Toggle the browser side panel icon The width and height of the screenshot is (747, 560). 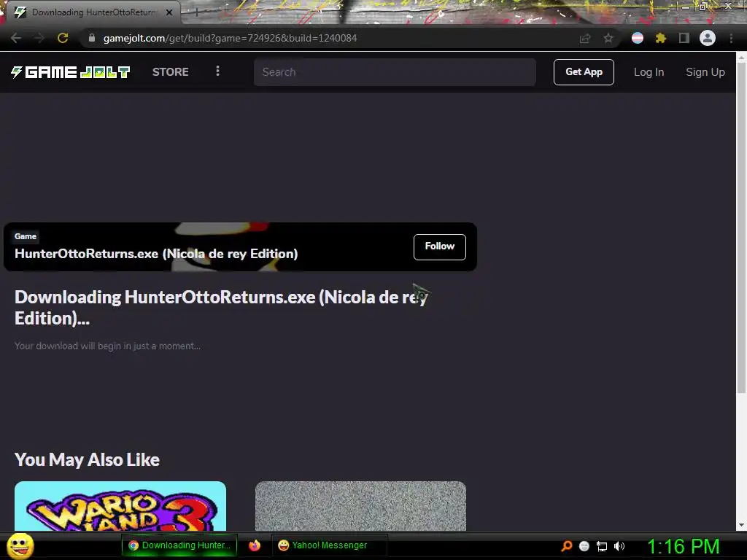[684, 38]
